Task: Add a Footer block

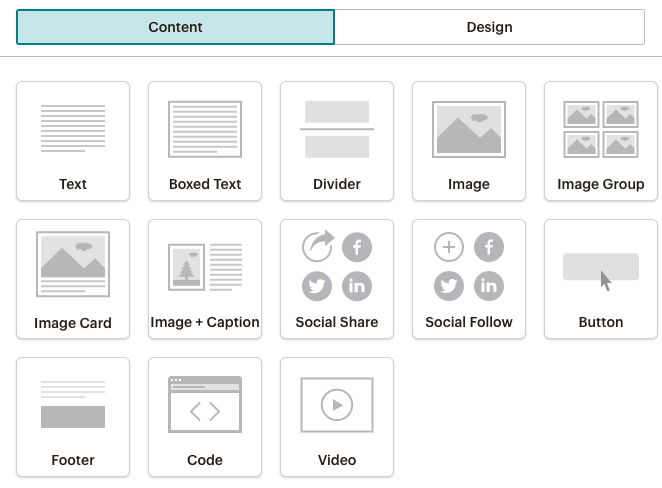Action: (x=73, y=417)
